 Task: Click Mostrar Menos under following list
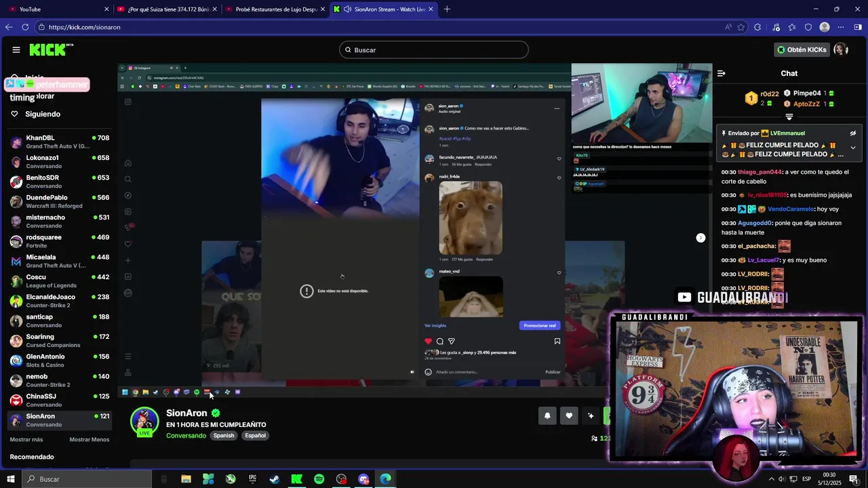90,439
